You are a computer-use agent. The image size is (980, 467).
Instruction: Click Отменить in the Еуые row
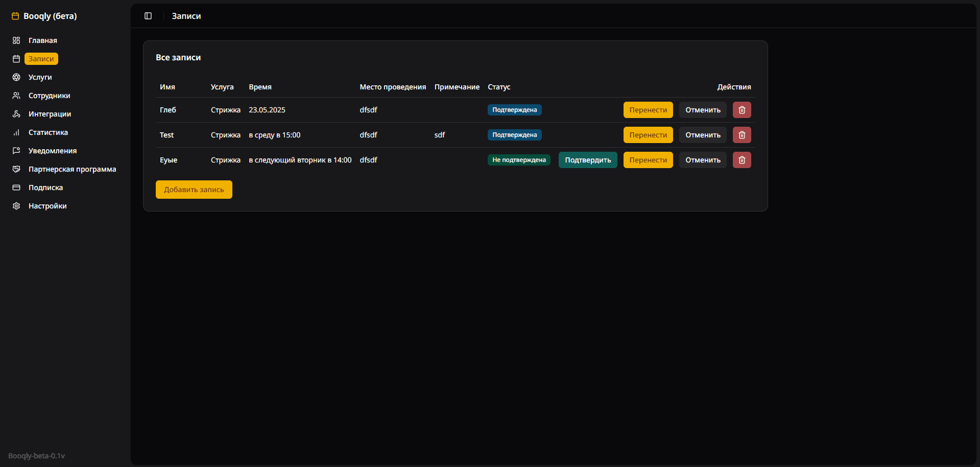703,160
